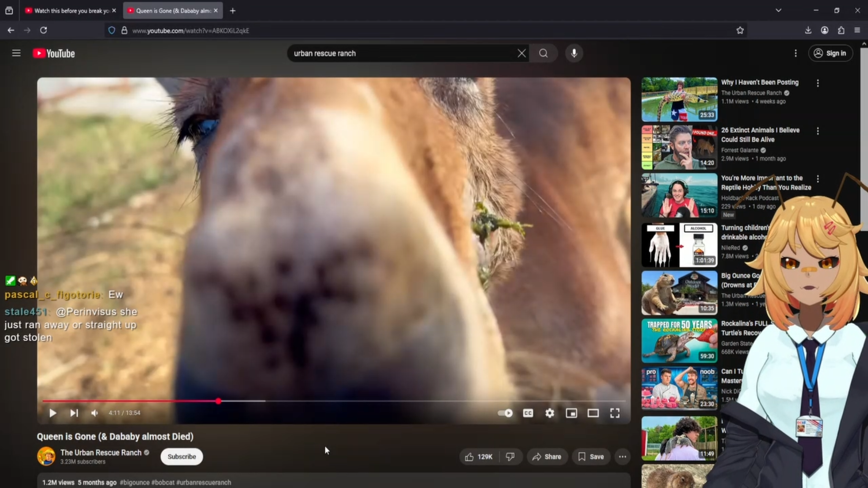868x488 pixels.
Task: Open The Urban Rescue Ranch channel avatar
Action: [x=46, y=456]
